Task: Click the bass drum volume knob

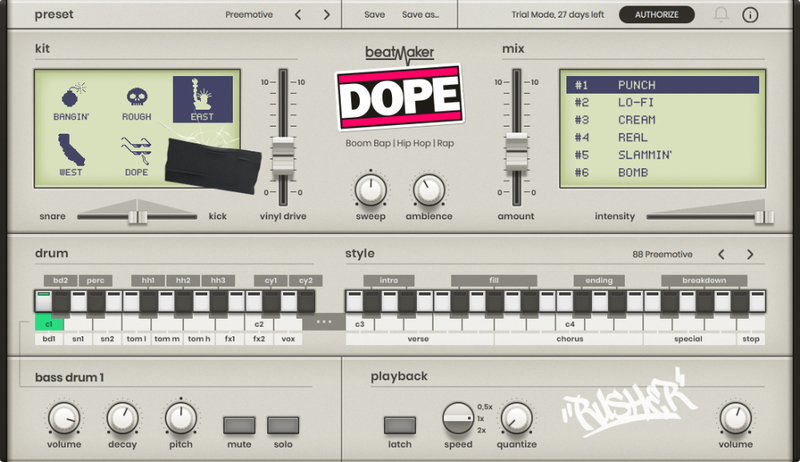Action: [x=64, y=418]
